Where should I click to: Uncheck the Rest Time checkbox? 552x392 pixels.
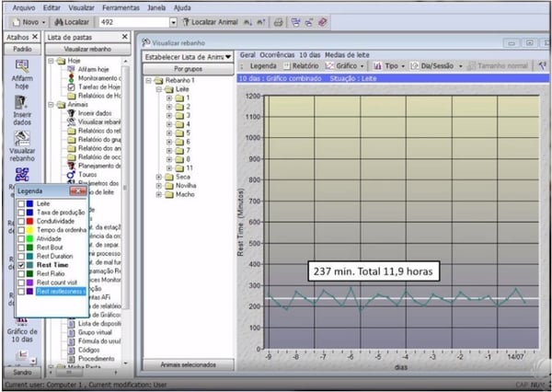21,265
